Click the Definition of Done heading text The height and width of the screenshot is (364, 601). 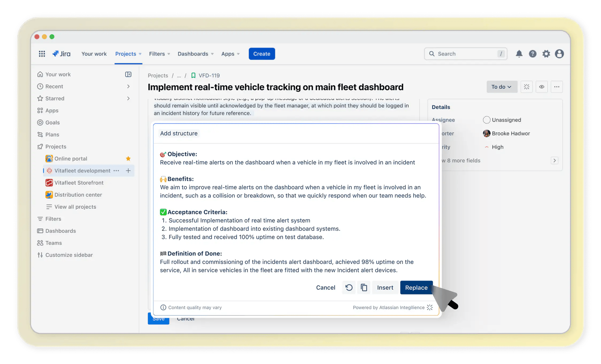point(194,254)
